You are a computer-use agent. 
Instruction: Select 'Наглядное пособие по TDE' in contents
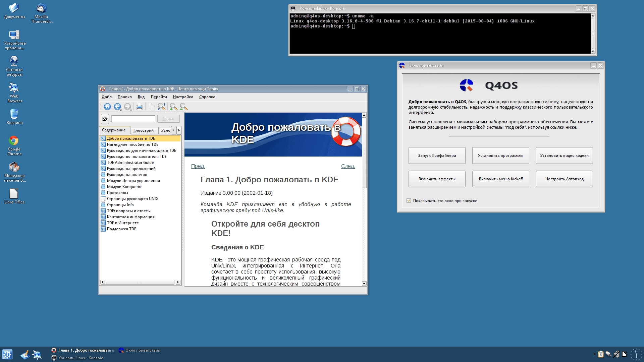[x=132, y=144]
